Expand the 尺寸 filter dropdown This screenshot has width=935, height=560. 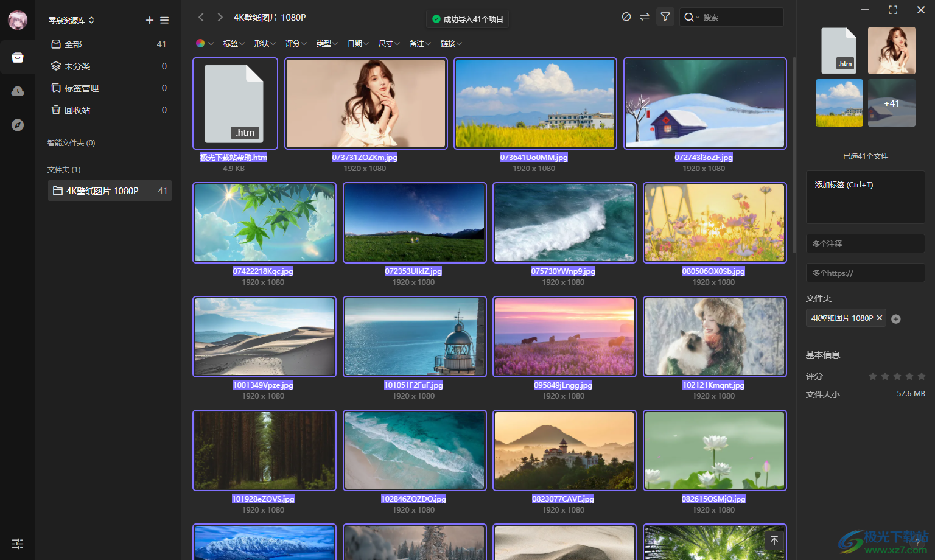coord(389,43)
